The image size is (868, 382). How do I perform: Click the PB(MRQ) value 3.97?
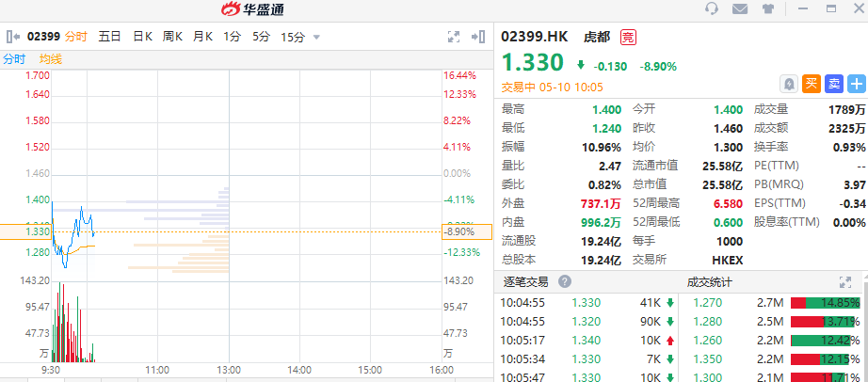coord(855,185)
